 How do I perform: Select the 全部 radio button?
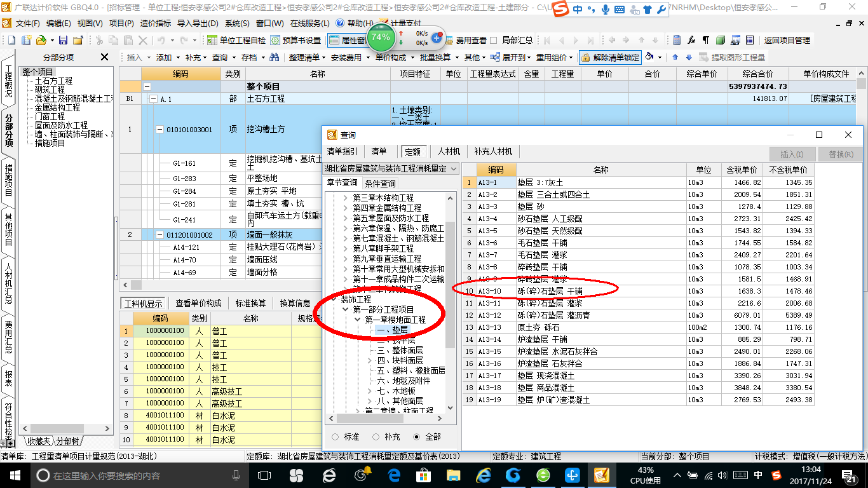(417, 437)
